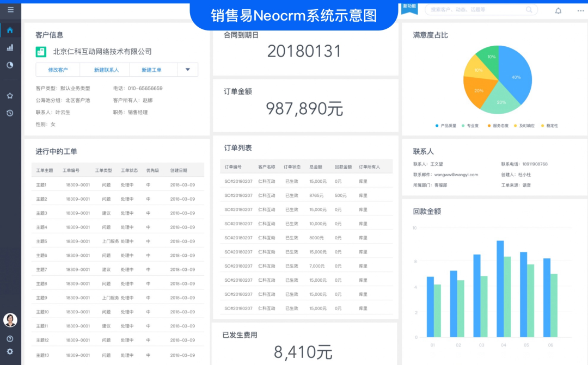
Task: Open recent history clock icon
Action: (x=10, y=113)
